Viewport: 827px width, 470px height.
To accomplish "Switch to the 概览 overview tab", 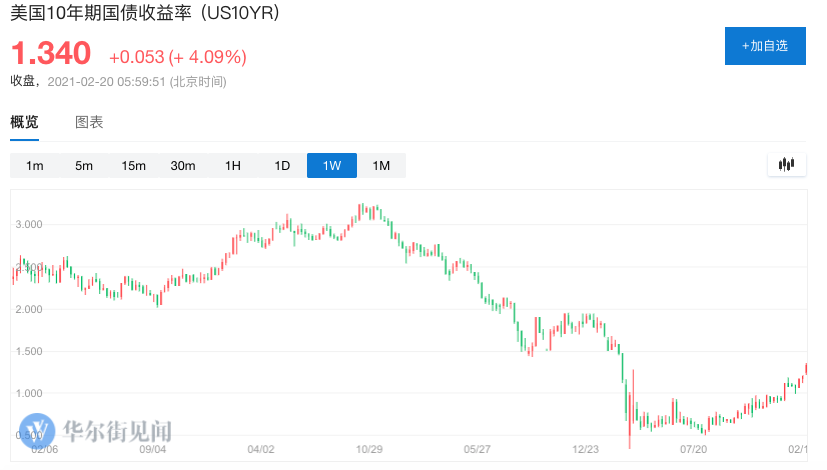I will (24, 122).
